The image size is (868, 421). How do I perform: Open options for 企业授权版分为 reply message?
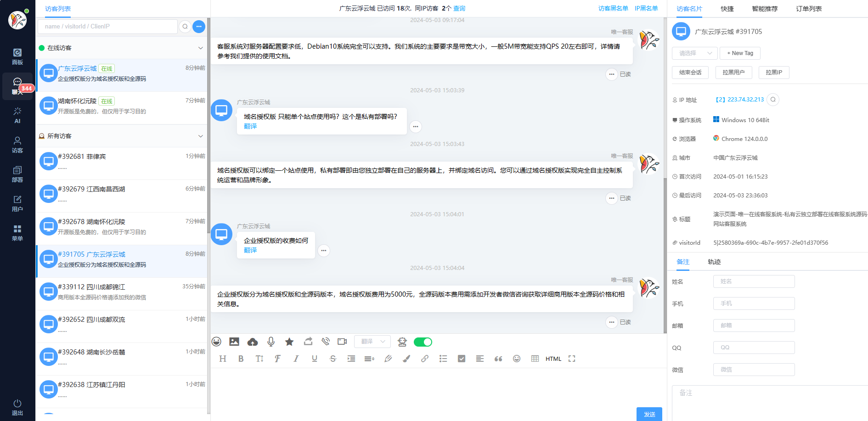(612, 322)
